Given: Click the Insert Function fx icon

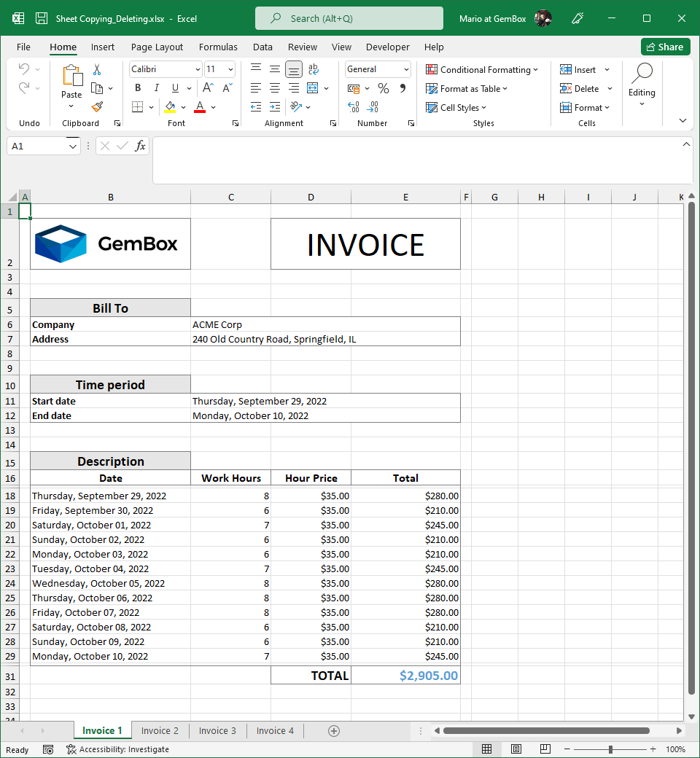Looking at the screenshot, I should 140,146.
